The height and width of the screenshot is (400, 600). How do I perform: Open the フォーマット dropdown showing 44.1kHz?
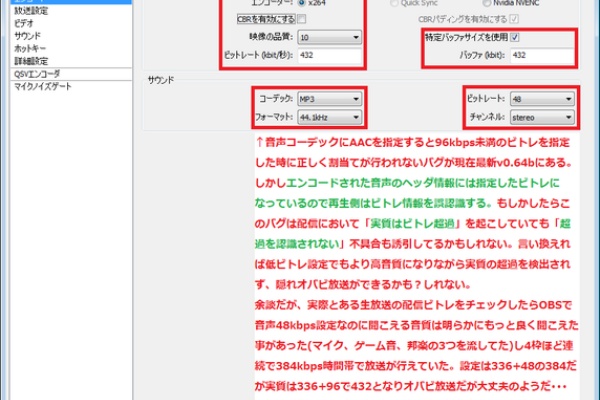[x=329, y=117]
